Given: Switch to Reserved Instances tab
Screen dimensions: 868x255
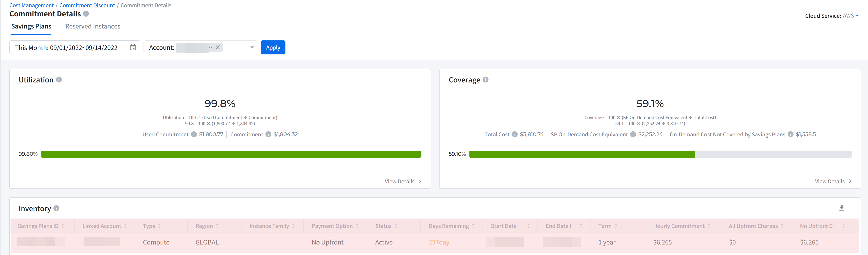Looking at the screenshot, I should coord(93,26).
